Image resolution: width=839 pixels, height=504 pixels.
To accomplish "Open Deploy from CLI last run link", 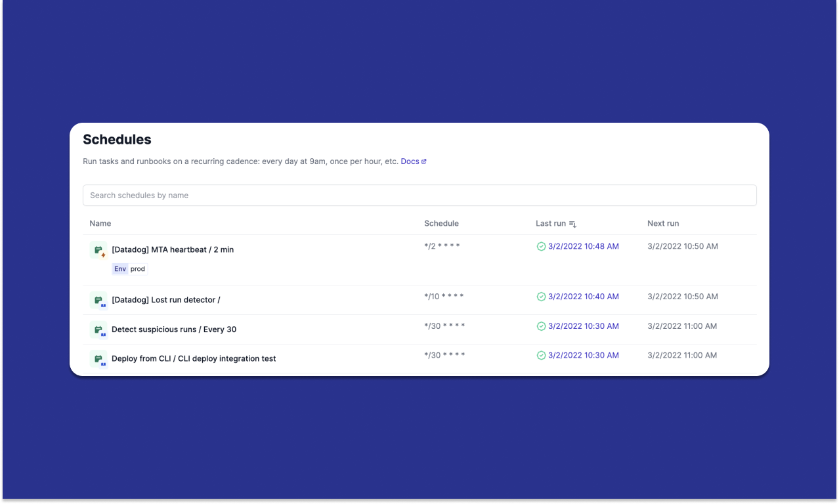I will pyautogui.click(x=584, y=355).
